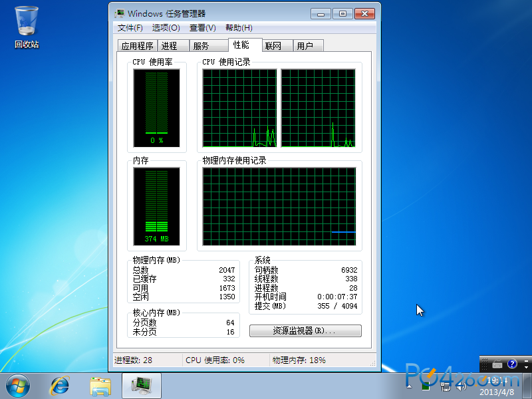
Task: Click the 物理内存(MB) group label
Action: pyautogui.click(x=156, y=260)
